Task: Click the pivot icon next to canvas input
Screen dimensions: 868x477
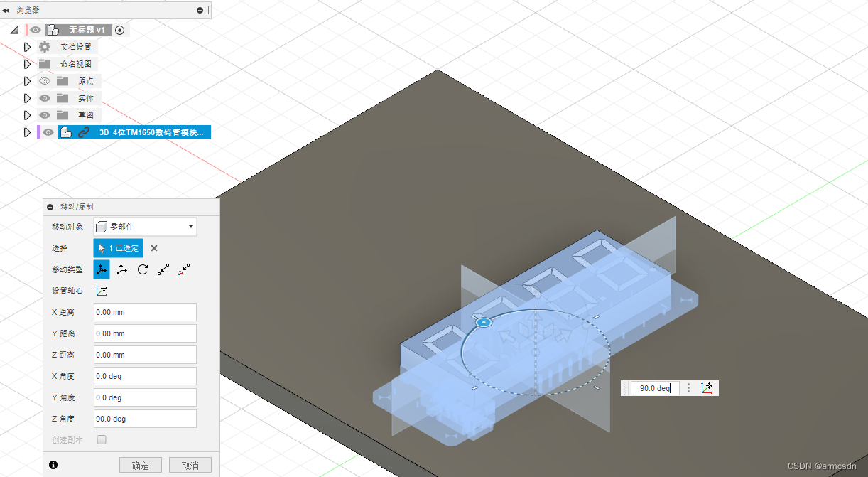Action: tap(707, 388)
